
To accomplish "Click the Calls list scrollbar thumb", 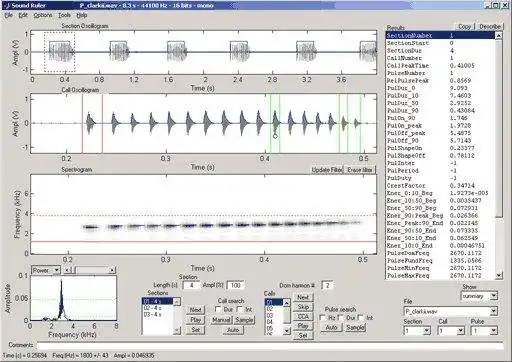I will (287, 315).
